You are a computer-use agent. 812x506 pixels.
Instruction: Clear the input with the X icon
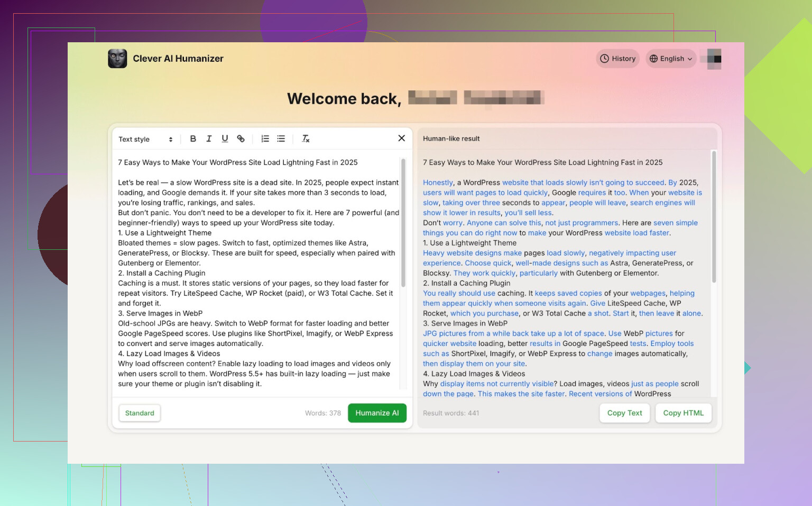coord(401,138)
